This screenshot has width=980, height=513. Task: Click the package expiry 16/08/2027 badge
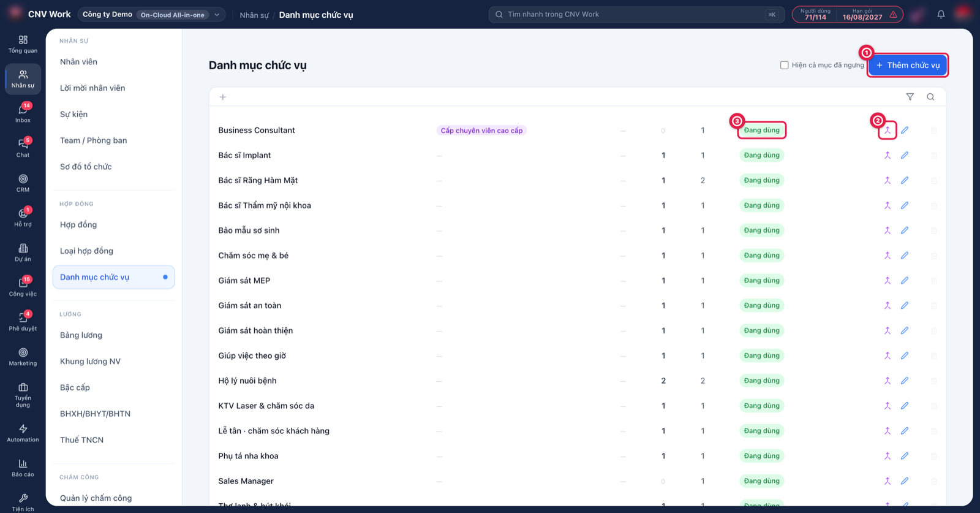point(862,14)
